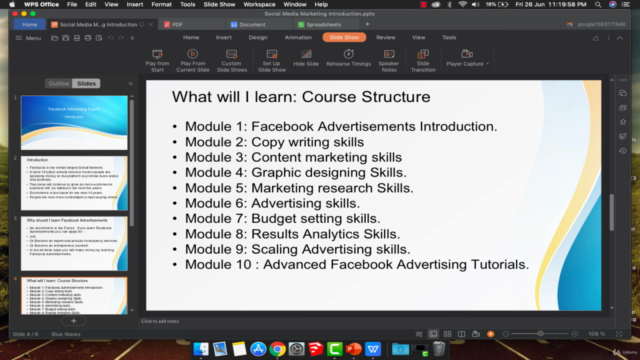Adjust the zoom slider handle
The image size is (640, 360).
coord(540,334)
